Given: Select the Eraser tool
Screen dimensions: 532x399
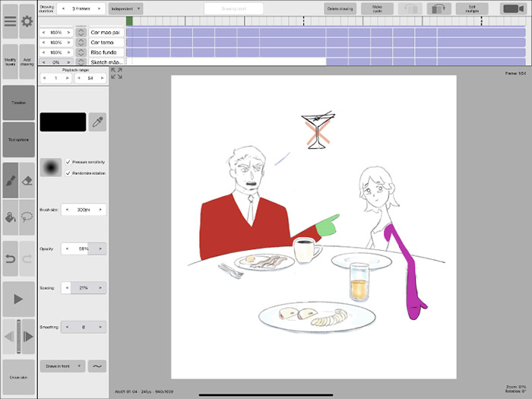Looking at the screenshot, I should click(27, 181).
